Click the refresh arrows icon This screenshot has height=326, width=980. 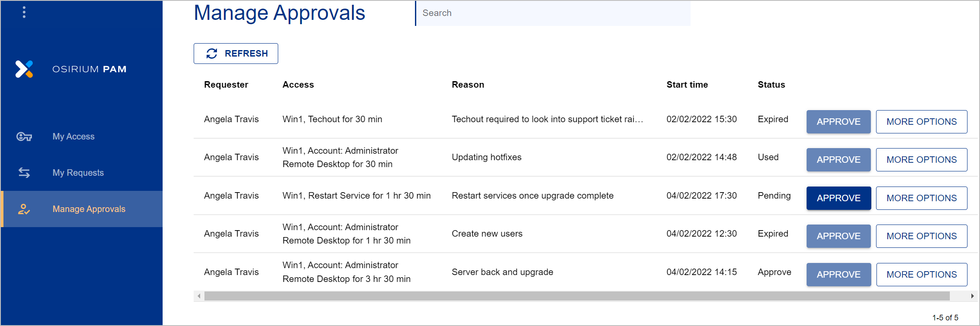point(212,54)
